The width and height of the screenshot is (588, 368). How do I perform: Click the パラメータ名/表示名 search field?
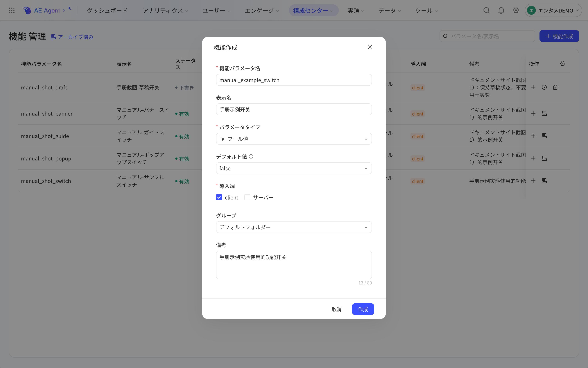[487, 36]
